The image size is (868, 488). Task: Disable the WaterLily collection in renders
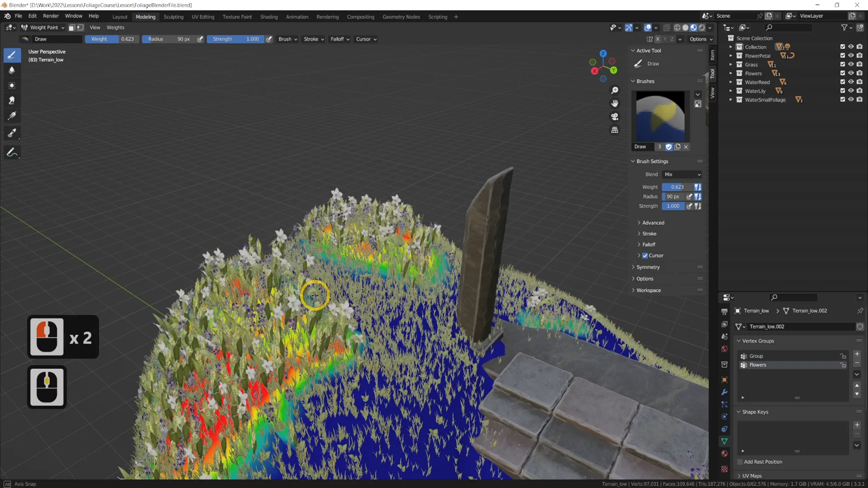pyautogui.click(x=860, y=90)
